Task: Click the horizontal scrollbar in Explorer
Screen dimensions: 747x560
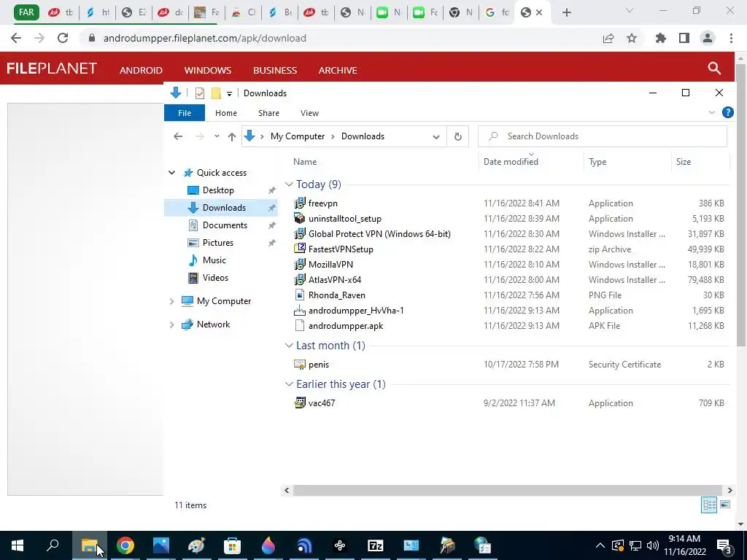Action: pyautogui.click(x=508, y=490)
